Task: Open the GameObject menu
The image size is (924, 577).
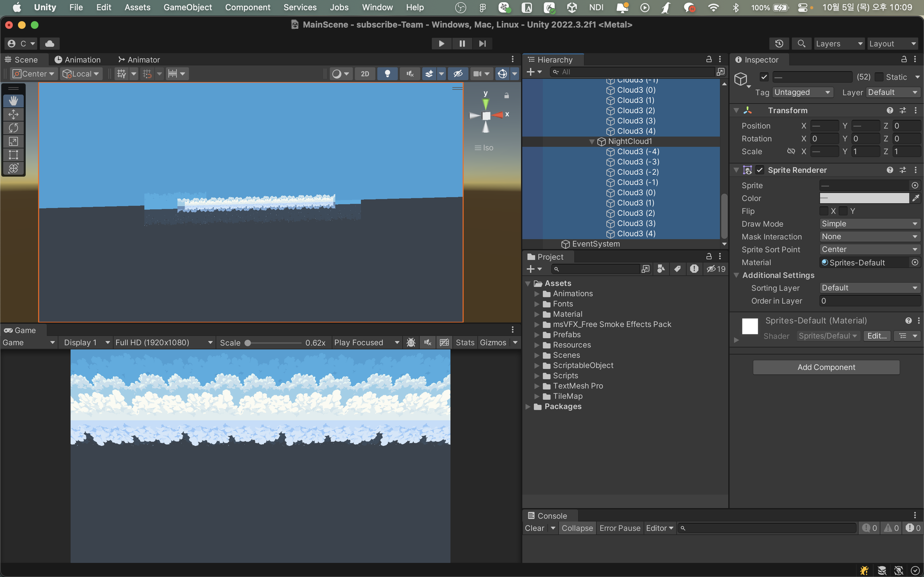Action: 187,7
